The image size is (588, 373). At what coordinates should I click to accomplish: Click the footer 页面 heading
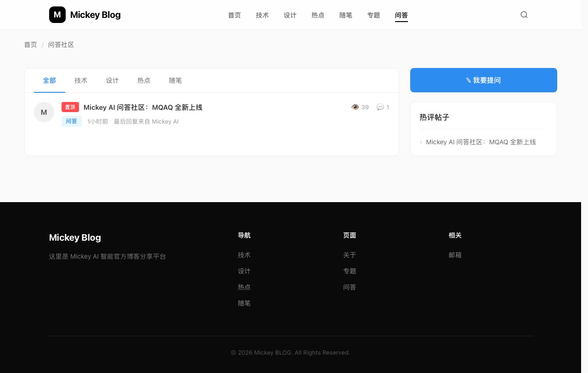pos(350,235)
